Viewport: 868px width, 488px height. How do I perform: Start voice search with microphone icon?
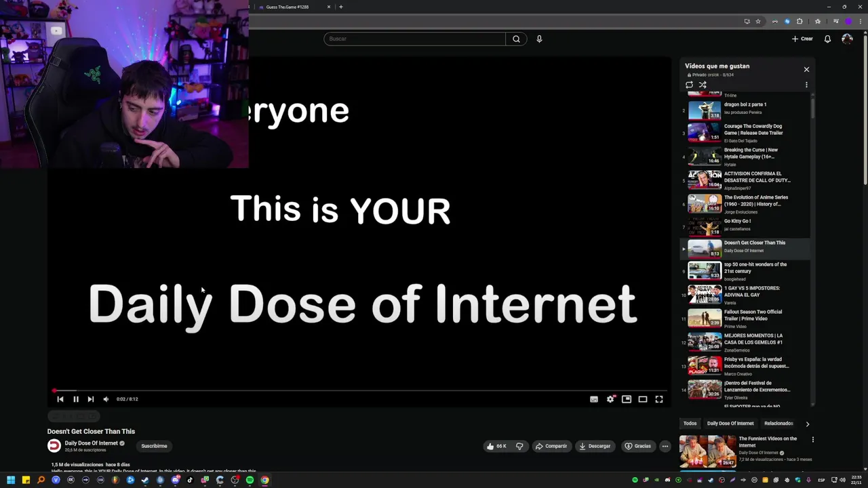(x=539, y=39)
